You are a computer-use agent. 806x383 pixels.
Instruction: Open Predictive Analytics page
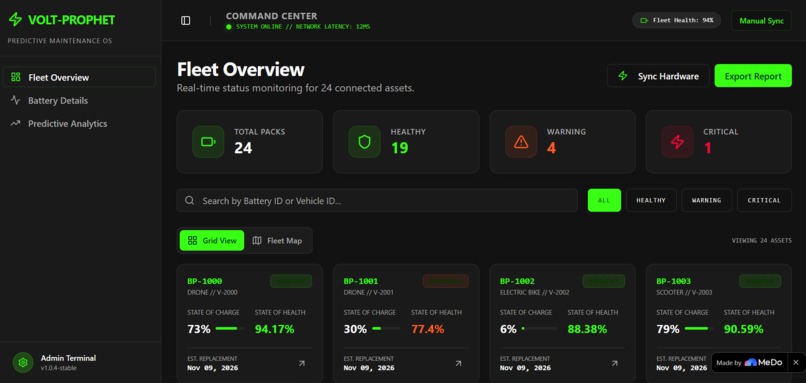pos(79,123)
